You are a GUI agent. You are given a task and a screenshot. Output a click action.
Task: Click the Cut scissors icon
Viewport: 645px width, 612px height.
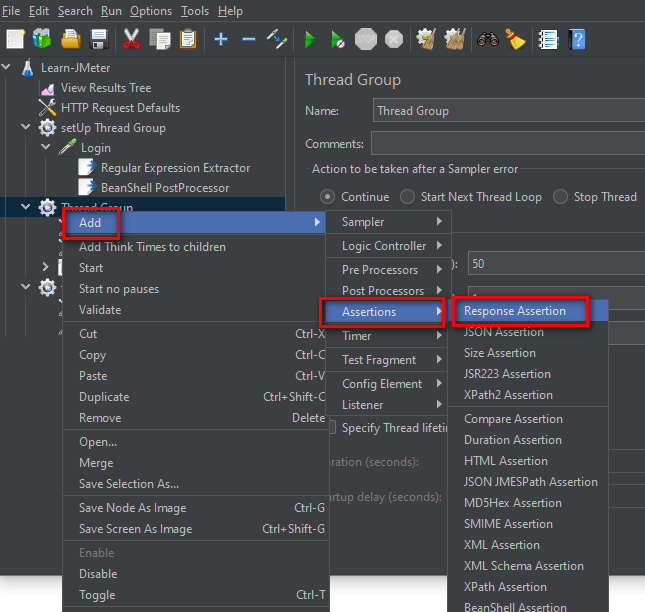(x=131, y=39)
